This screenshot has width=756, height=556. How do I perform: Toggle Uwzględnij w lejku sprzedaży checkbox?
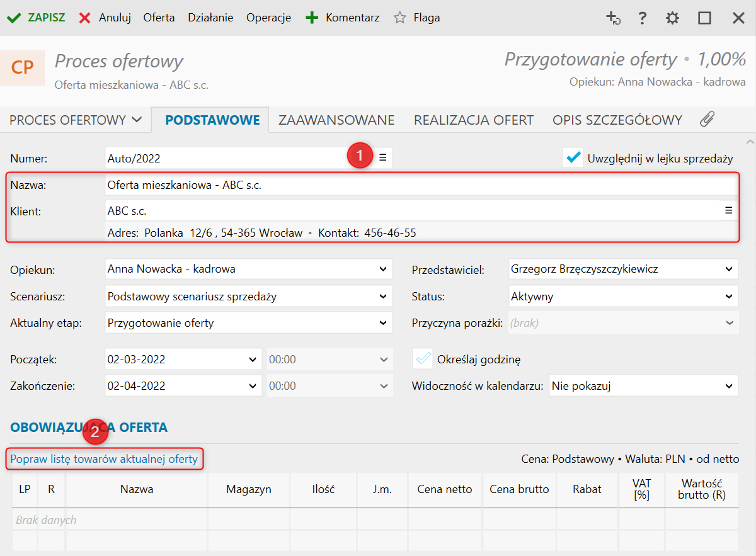(573, 158)
